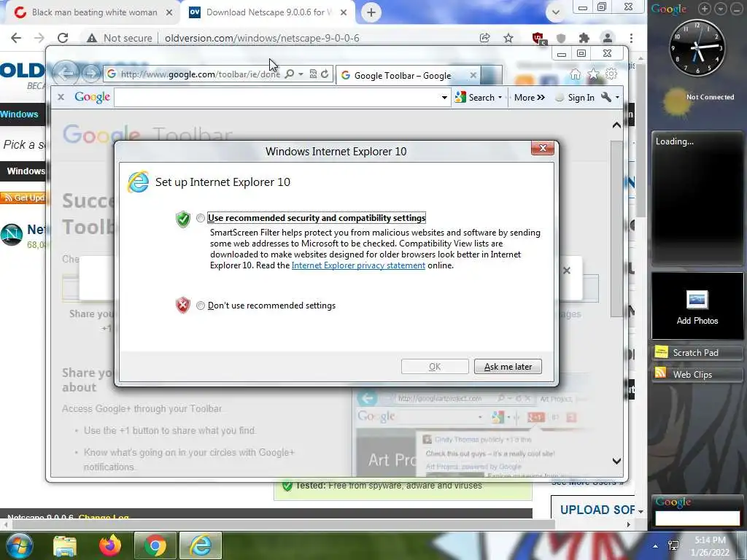Open the Windows Start button

click(x=19, y=545)
